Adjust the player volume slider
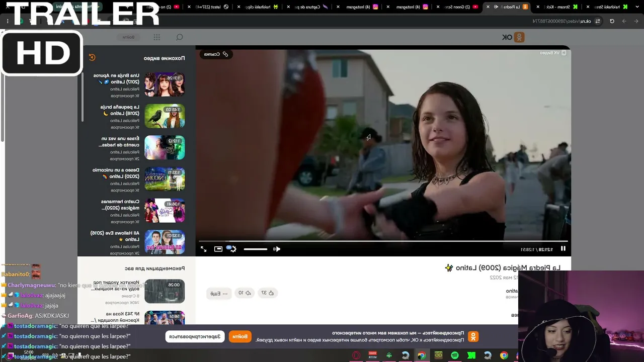Image resolution: width=644 pixels, height=362 pixels. [256, 249]
